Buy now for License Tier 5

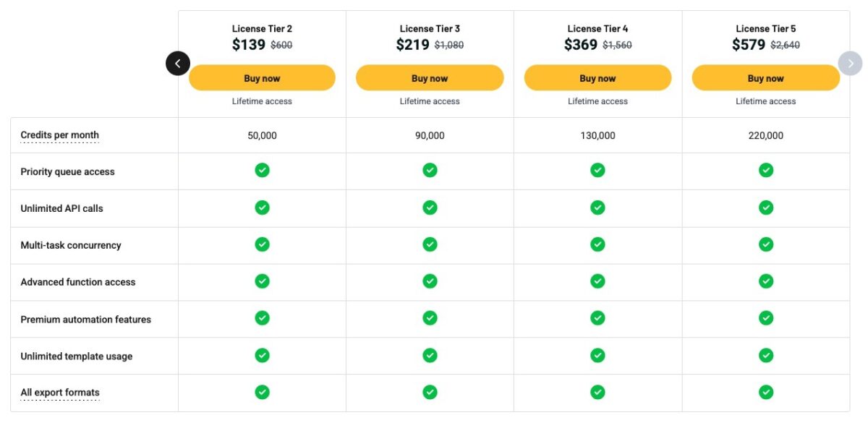tap(765, 78)
